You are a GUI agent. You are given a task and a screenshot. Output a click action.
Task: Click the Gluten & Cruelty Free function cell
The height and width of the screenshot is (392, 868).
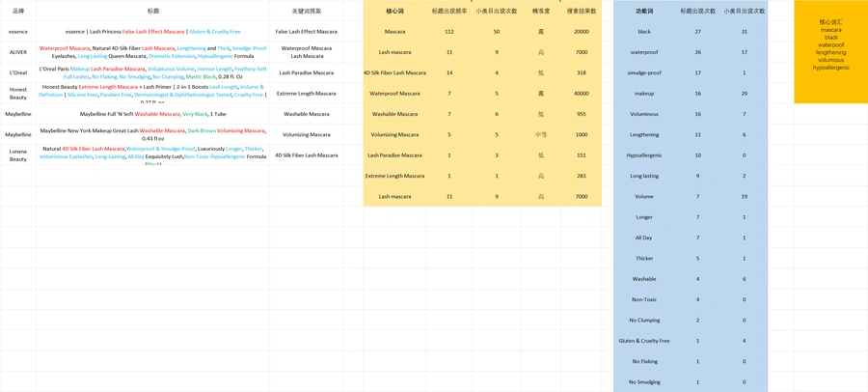644,341
